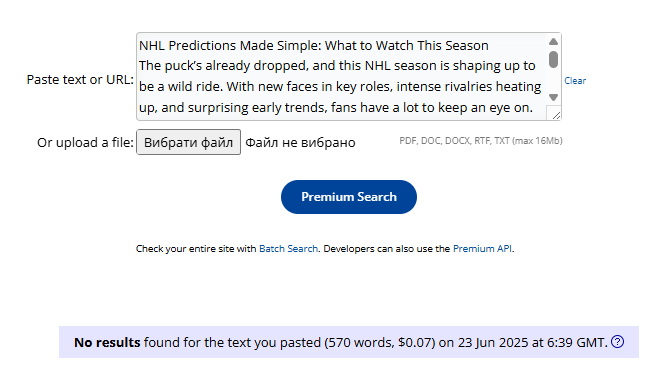This screenshot has height=375, width=657.
Task: Open the Premium API link
Action: point(482,248)
